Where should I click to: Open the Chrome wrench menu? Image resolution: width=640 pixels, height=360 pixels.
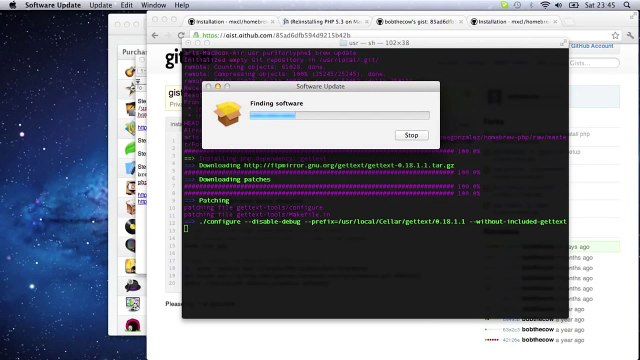pos(630,35)
